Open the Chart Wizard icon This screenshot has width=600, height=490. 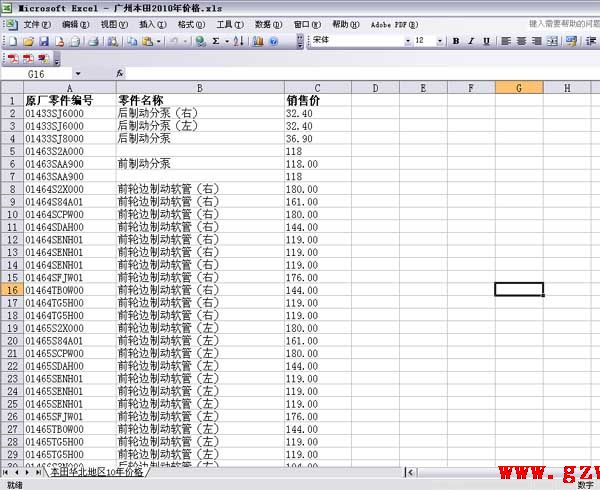tap(258, 41)
